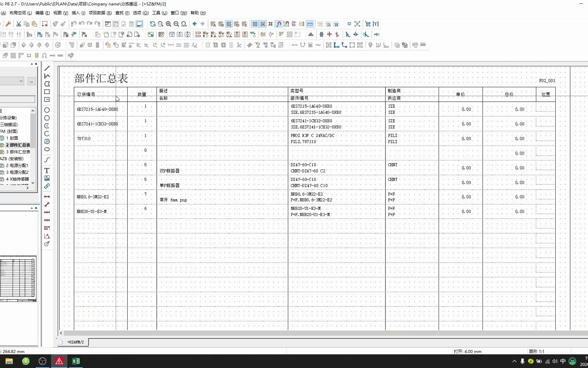Open the 工具 menu

(x=160, y=13)
